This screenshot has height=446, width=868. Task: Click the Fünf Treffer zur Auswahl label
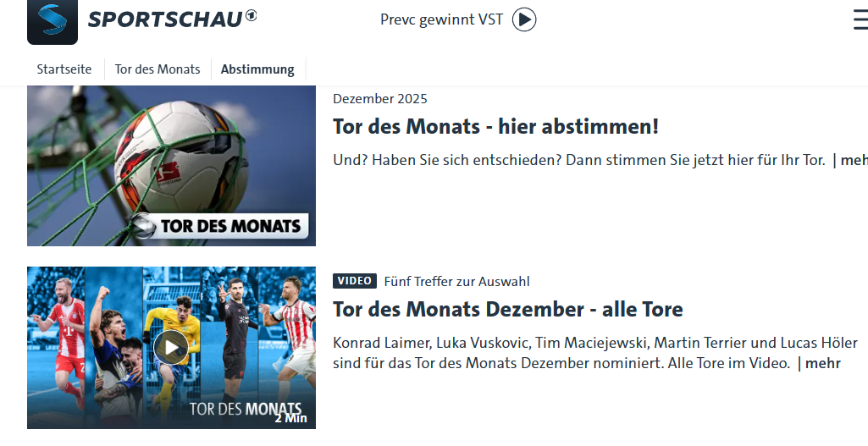click(x=456, y=281)
